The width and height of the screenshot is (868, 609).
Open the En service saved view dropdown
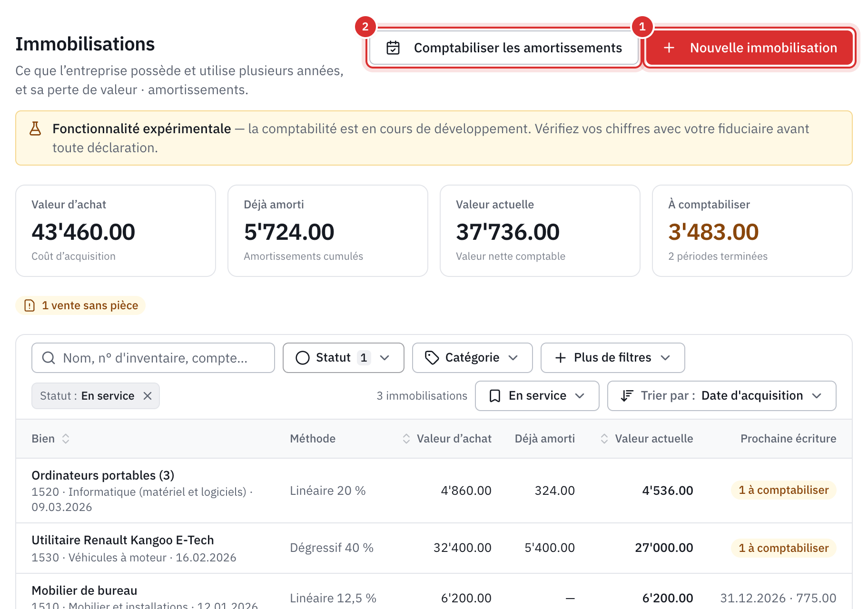point(537,396)
